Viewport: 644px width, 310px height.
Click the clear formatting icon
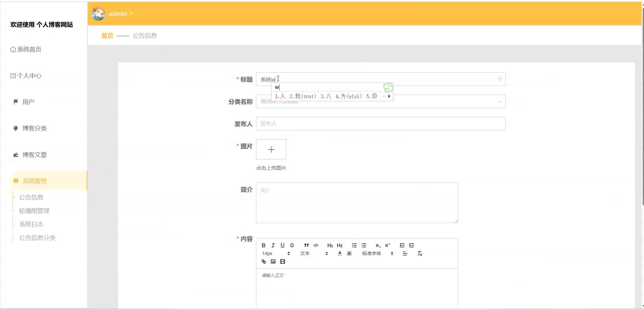(420, 253)
